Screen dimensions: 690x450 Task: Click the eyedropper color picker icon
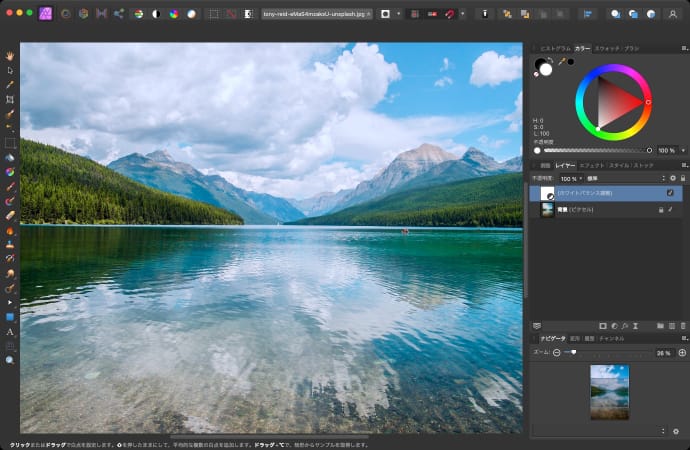[x=561, y=62]
